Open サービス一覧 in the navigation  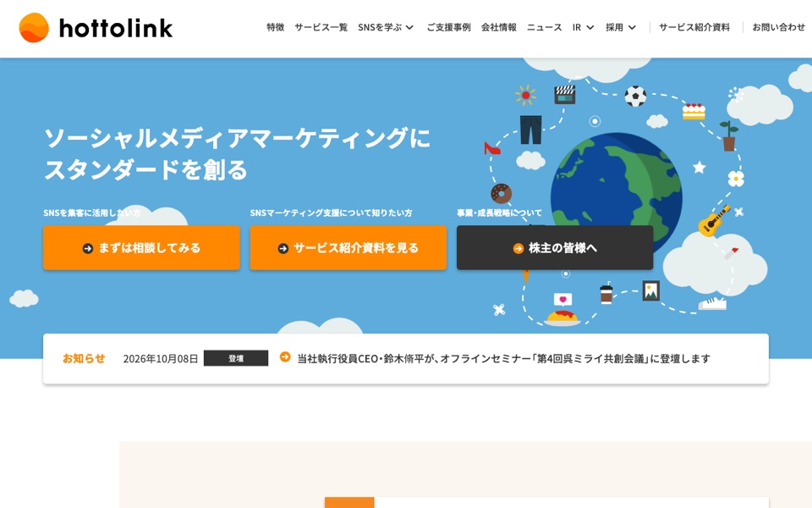(321, 27)
